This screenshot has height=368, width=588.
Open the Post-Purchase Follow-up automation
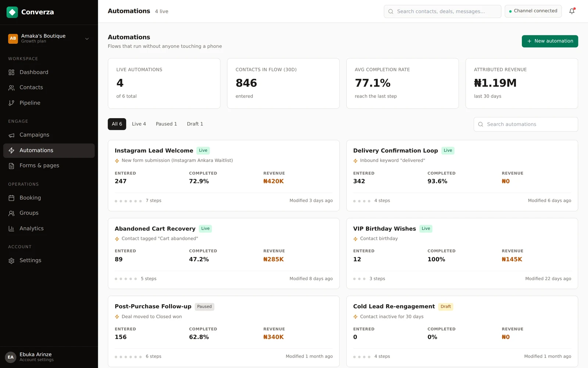(223, 331)
